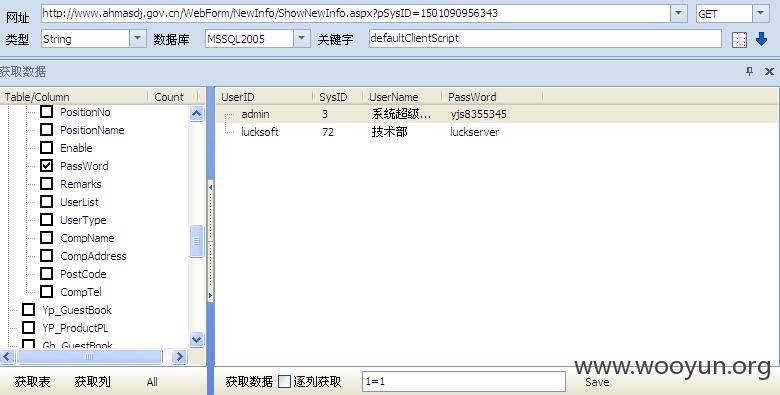Click the 获取表 button
This screenshot has width=780, height=395.
[32, 382]
